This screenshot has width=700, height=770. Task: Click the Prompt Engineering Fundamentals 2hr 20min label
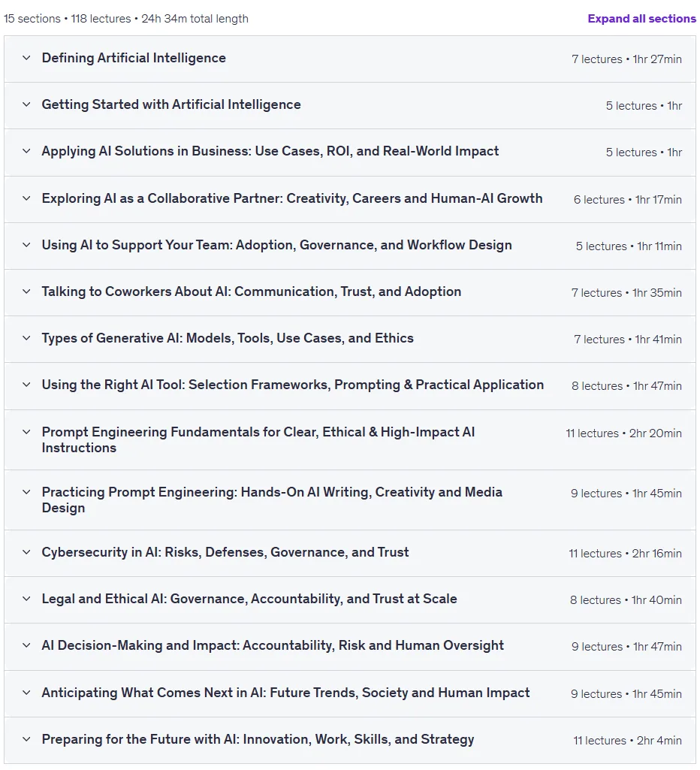pos(656,433)
